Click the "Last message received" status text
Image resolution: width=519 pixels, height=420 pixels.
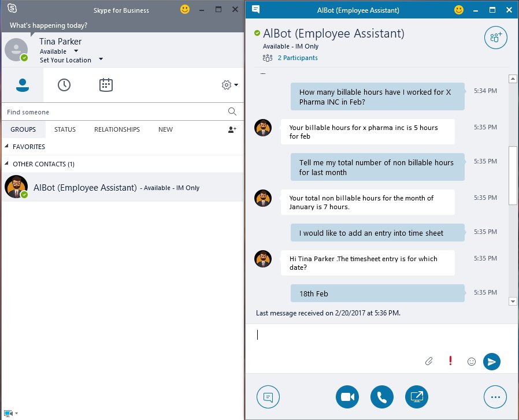[328, 313]
